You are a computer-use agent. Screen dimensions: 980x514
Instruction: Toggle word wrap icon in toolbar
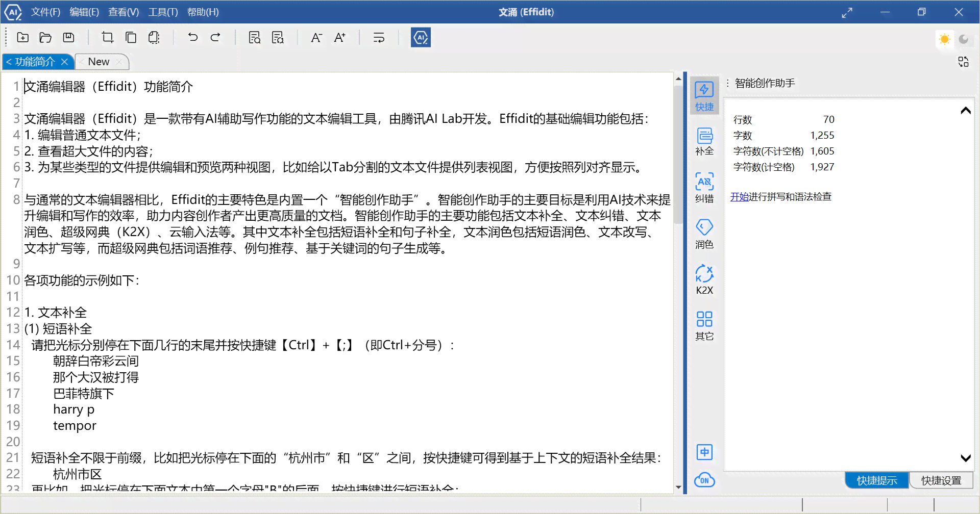click(379, 37)
